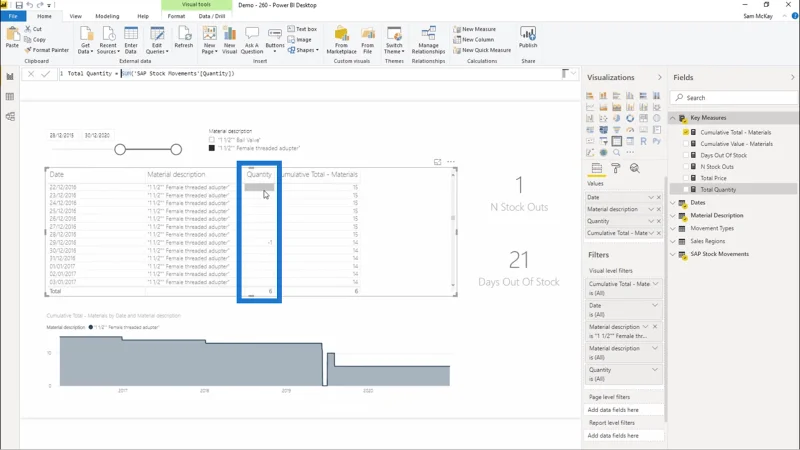
Task: Open Recent Sources in the ribbon
Action: [108, 40]
